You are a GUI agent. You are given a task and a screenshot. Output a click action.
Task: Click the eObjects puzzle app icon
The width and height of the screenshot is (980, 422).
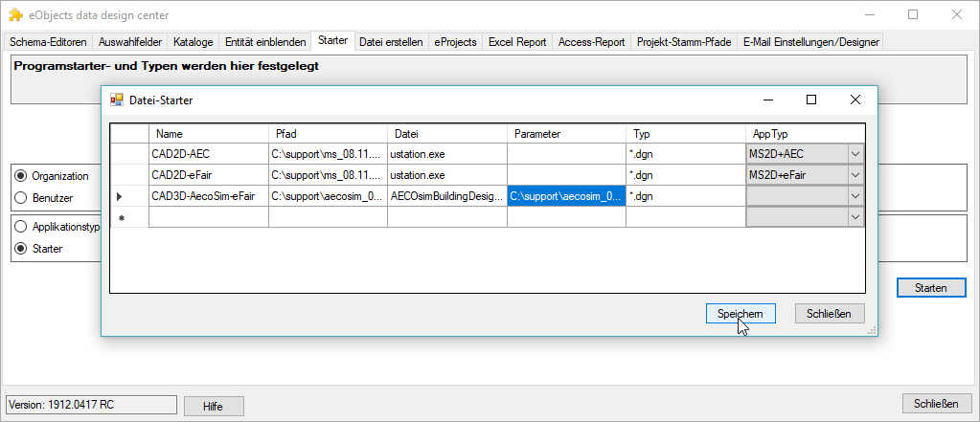click(x=15, y=15)
